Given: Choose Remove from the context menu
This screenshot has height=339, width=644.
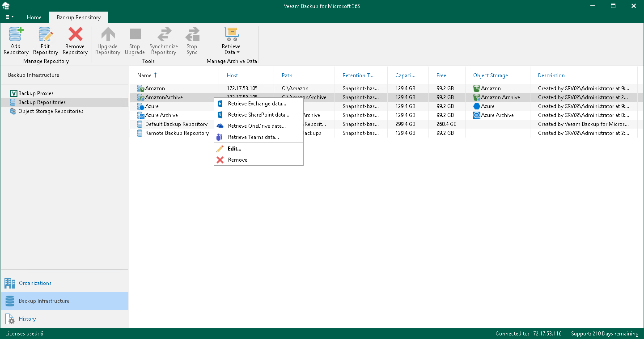Looking at the screenshot, I should tap(258, 160).
